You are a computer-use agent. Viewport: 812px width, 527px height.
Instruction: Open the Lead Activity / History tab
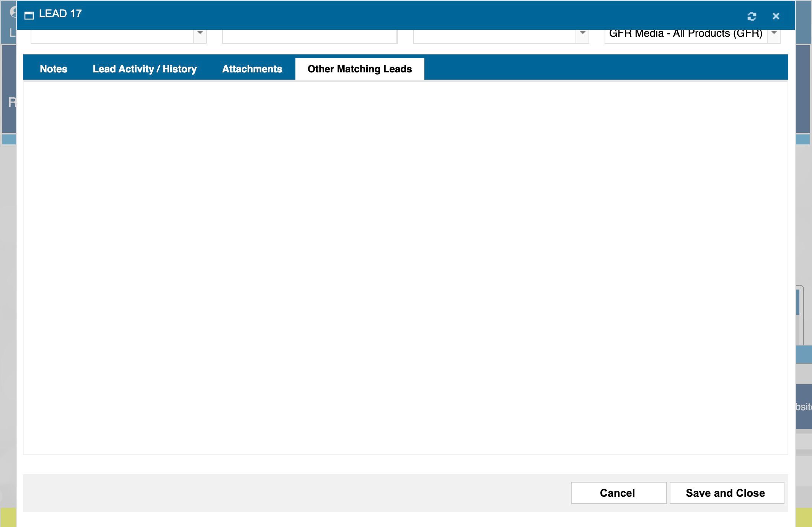[145, 69]
